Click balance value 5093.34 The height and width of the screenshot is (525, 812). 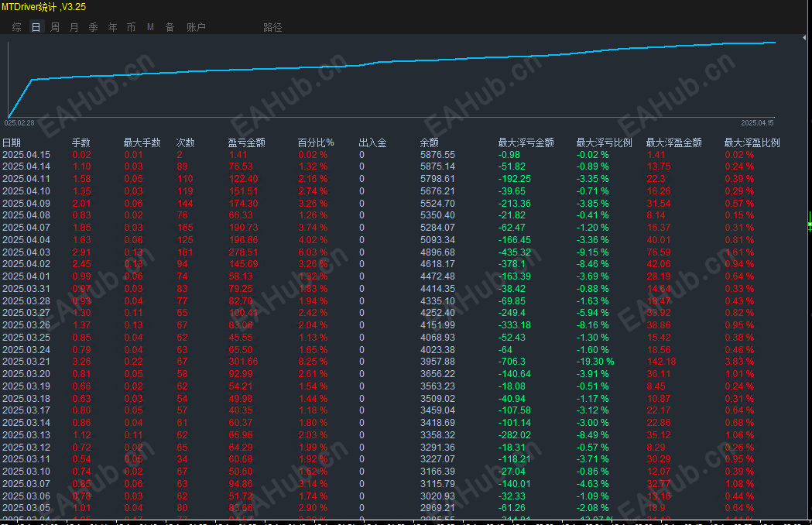(x=437, y=240)
